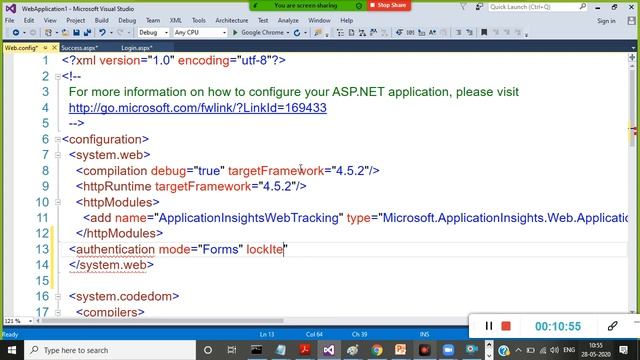Open the Project menu
This screenshot has width=640, height=360.
[x=76, y=20]
